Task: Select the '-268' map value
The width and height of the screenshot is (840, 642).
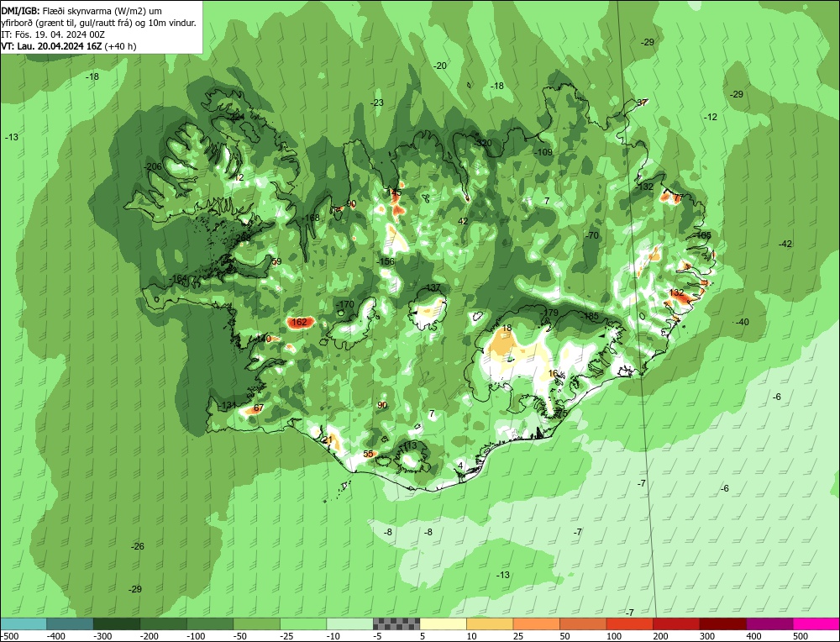Action: click(243, 238)
